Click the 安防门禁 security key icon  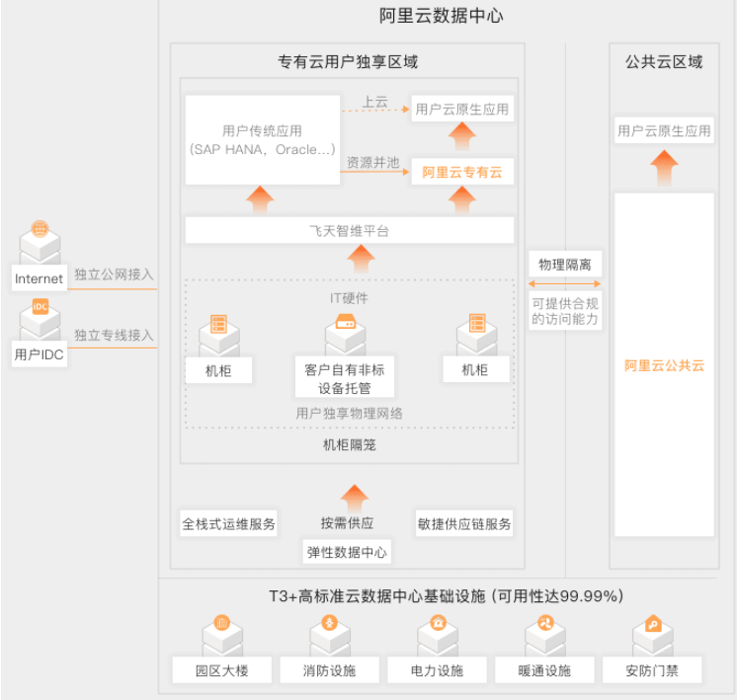tap(653, 624)
